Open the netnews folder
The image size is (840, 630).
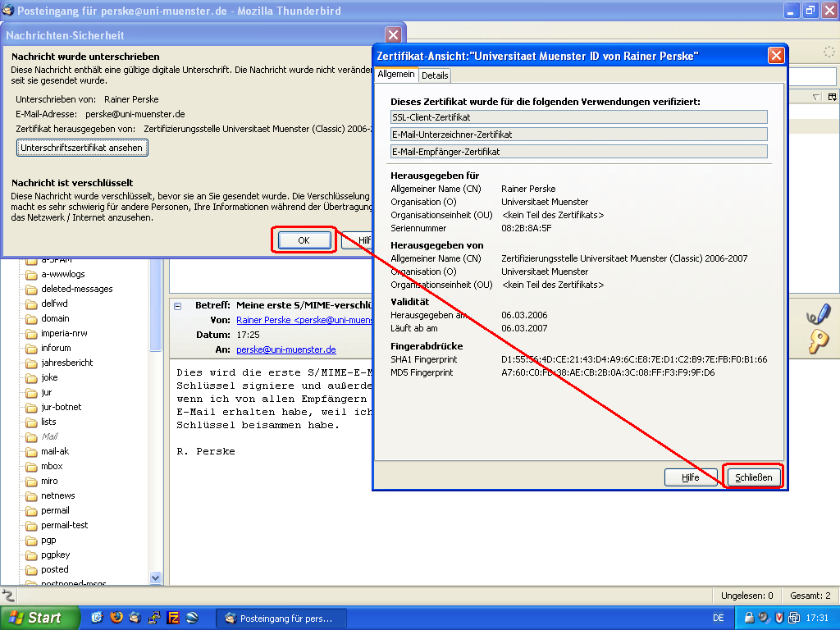(x=57, y=495)
